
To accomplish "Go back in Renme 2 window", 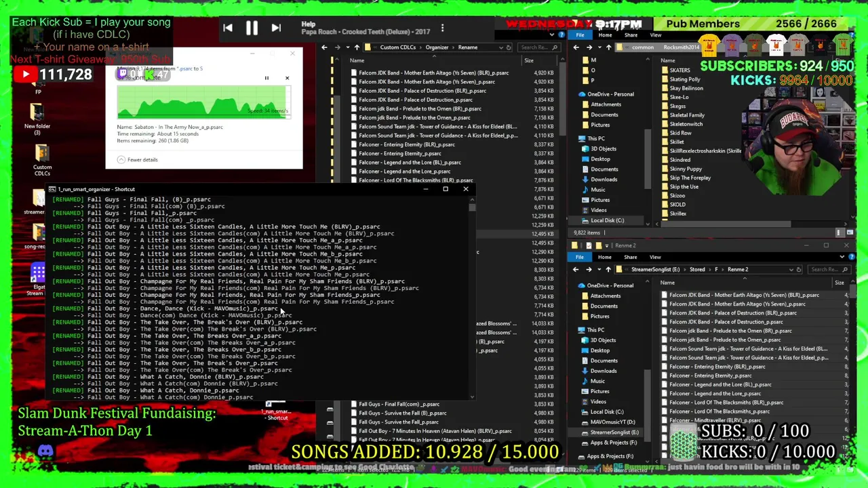I will tap(576, 270).
